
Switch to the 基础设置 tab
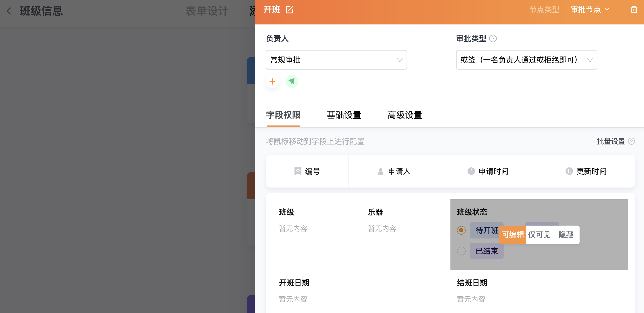344,115
